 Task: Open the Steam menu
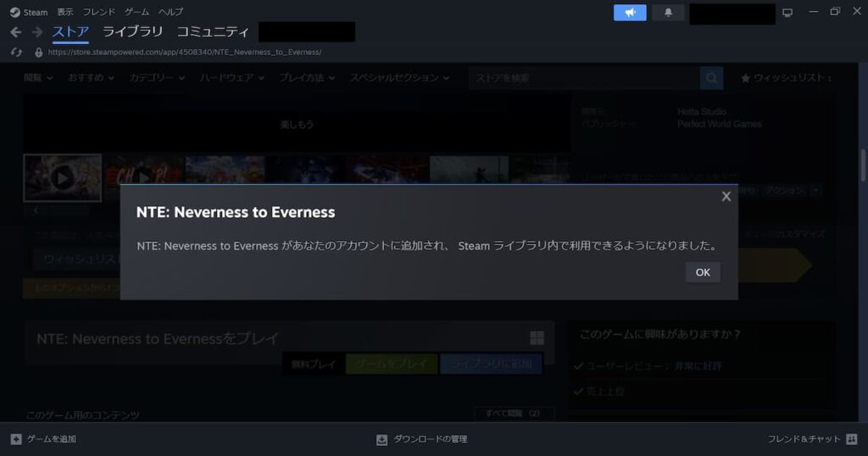[29, 12]
